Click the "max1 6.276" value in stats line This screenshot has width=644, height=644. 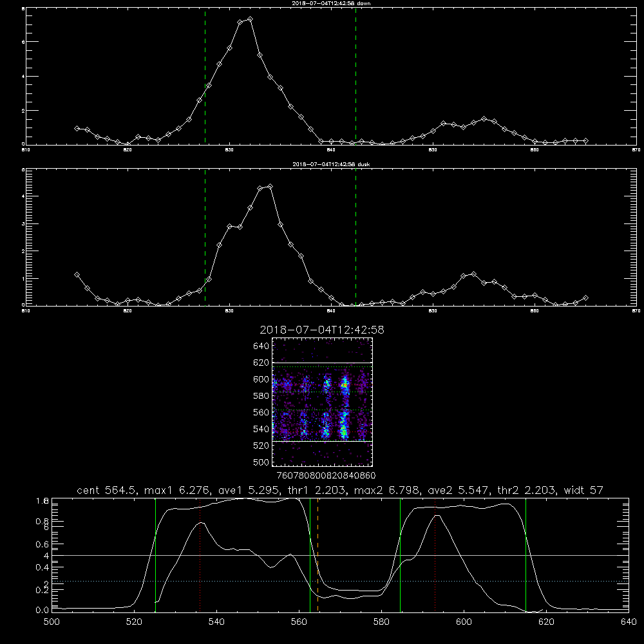coord(177,490)
